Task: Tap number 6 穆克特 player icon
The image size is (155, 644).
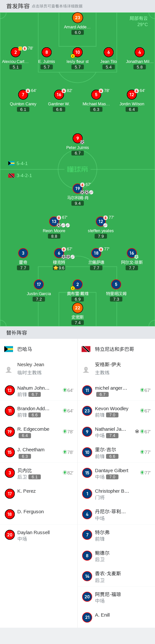Action: click(x=59, y=253)
